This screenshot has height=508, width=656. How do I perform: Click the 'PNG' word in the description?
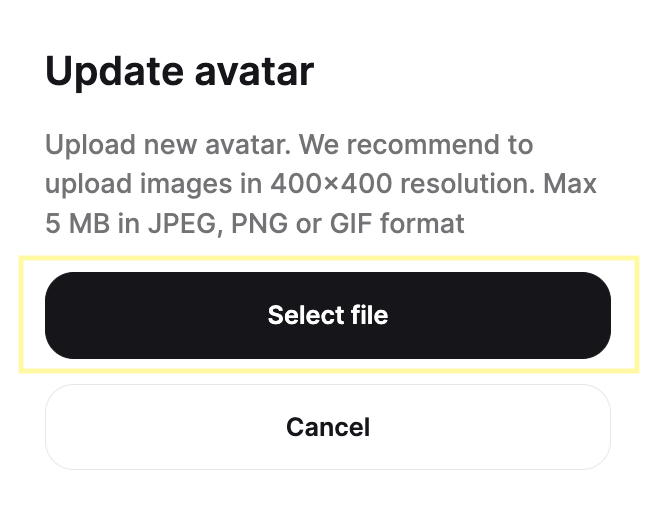click(259, 223)
